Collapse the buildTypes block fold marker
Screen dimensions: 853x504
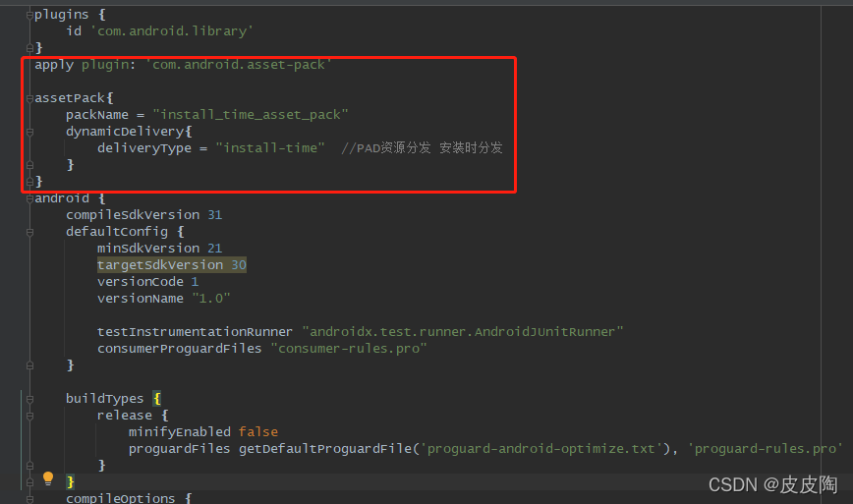pos(29,399)
